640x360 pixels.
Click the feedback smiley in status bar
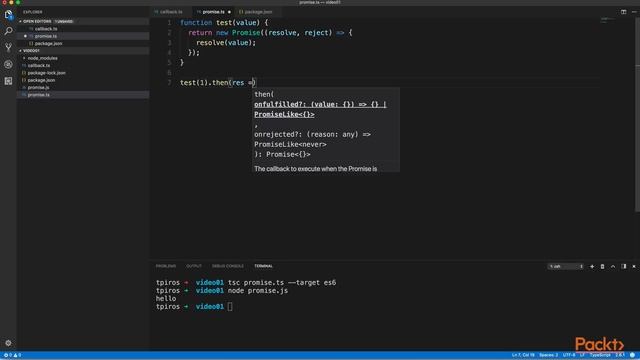coord(632,355)
